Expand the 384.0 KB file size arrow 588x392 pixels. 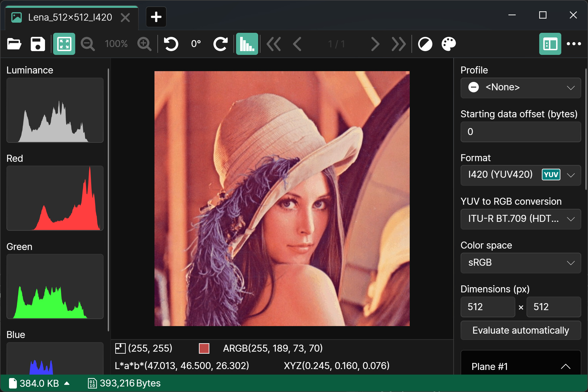point(67,383)
